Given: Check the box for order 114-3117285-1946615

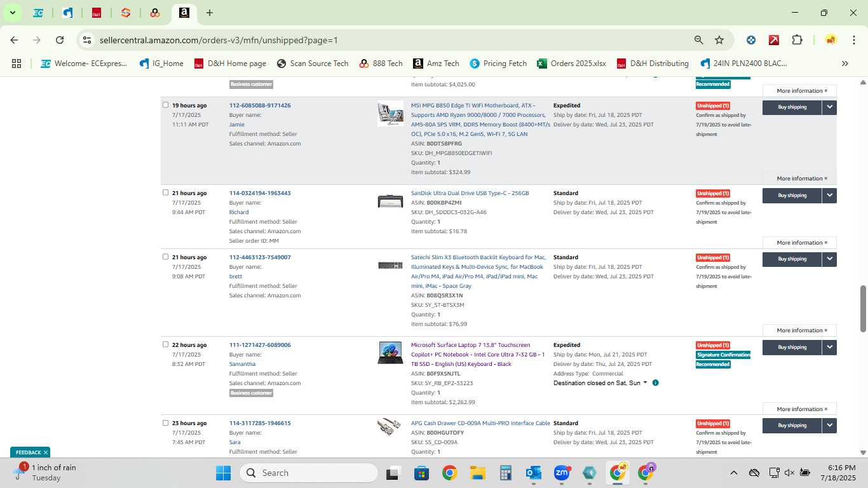Looking at the screenshot, I should (165, 423).
